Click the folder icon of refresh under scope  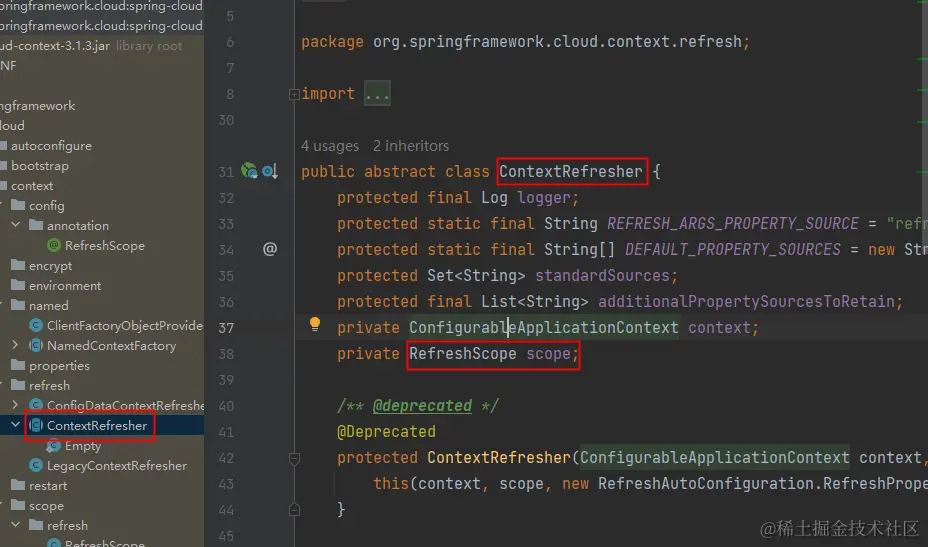(36, 525)
